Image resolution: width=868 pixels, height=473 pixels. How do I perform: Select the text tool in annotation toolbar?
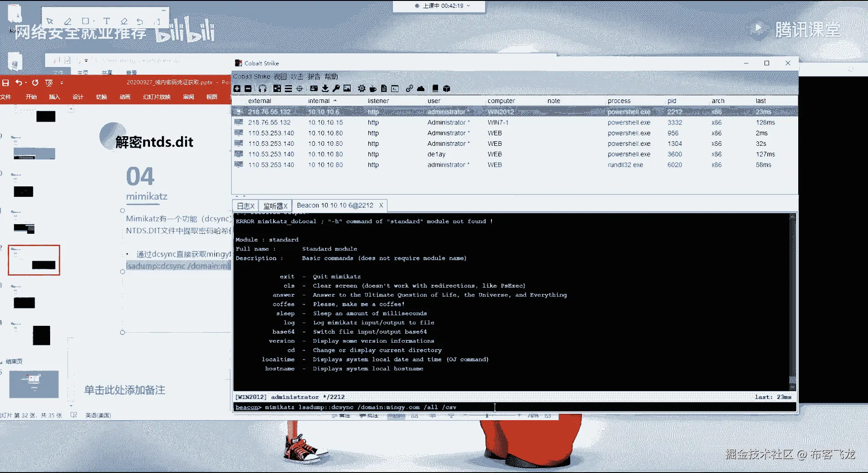pos(106,21)
